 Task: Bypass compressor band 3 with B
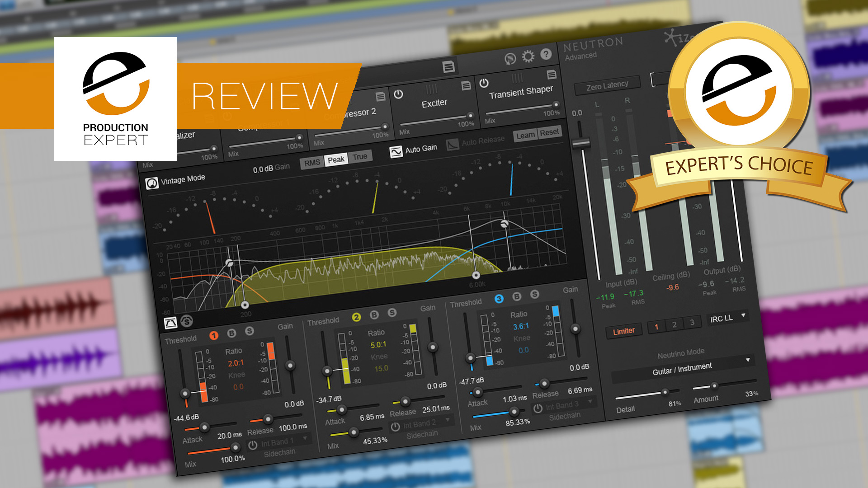(517, 296)
